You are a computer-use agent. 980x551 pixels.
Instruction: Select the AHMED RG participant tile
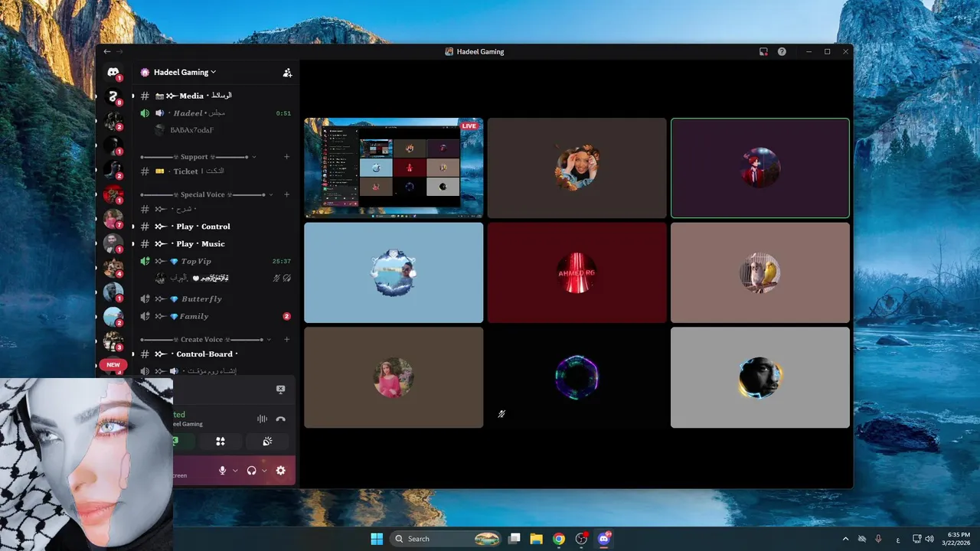(577, 272)
